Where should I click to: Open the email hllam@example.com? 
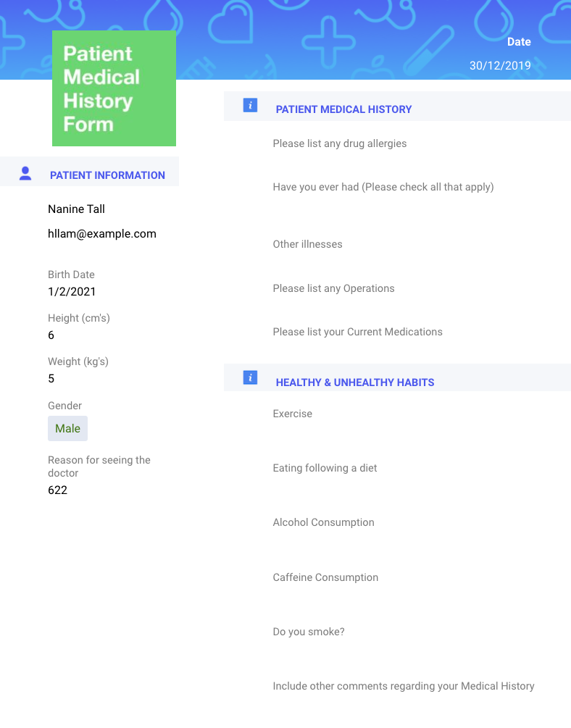pyautogui.click(x=102, y=233)
